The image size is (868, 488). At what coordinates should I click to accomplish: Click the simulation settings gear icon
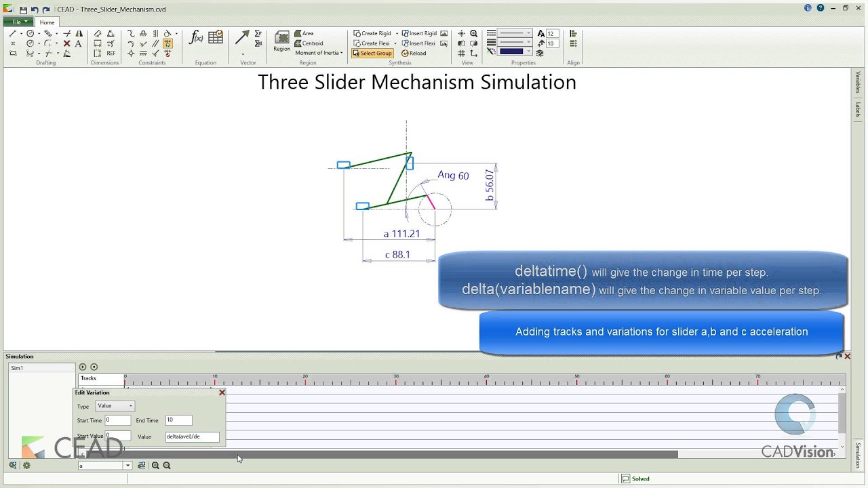26,466
